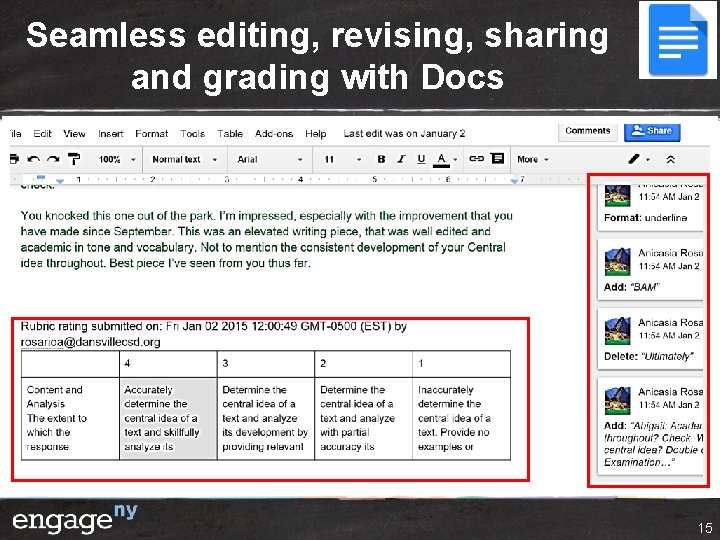Open the Format menu

point(152,134)
